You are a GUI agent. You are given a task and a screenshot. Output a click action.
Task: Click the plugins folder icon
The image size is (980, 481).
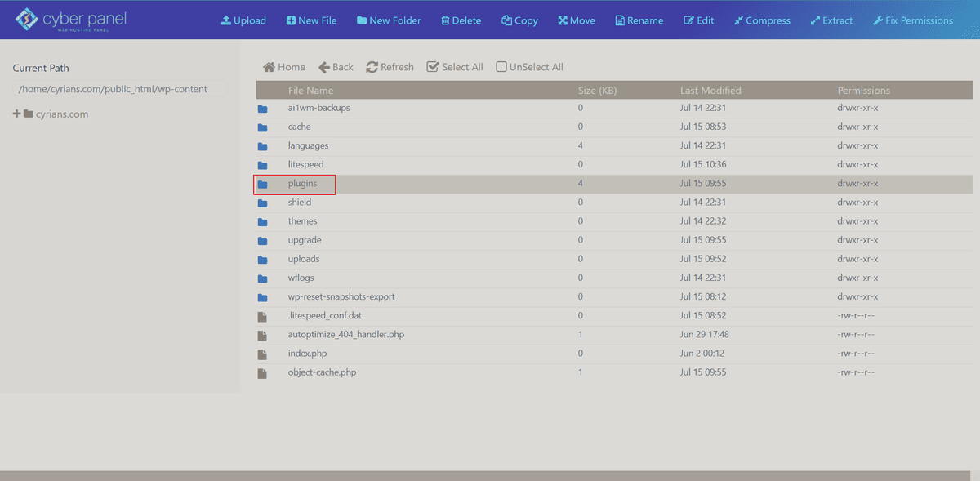click(262, 184)
